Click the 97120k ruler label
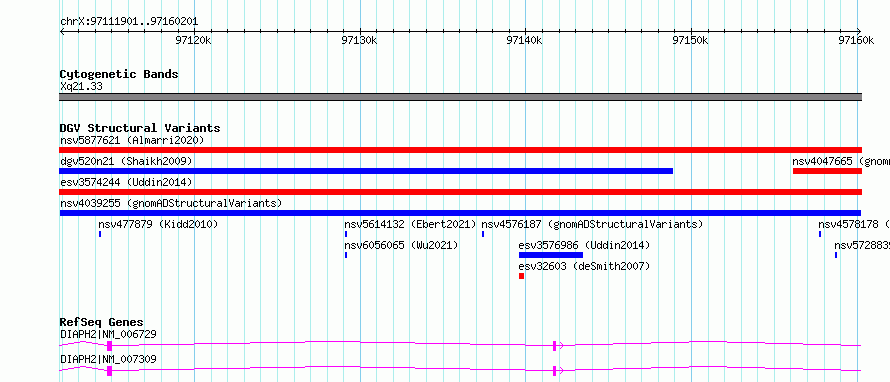Image resolution: width=890 pixels, height=382 pixels. click(194, 40)
